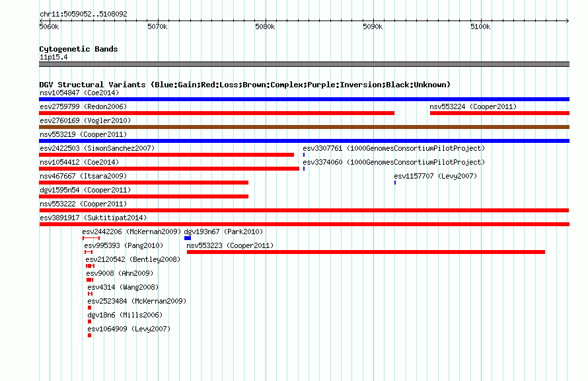The width and height of the screenshot is (588, 381).
Task: Open nsv553222 (Cooper2011) variant label
Action: pos(83,204)
